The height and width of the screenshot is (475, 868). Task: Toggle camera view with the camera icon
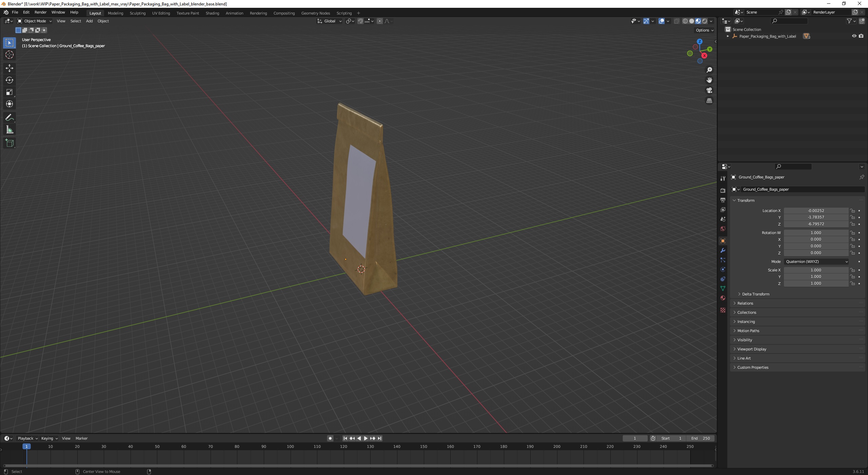(709, 90)
